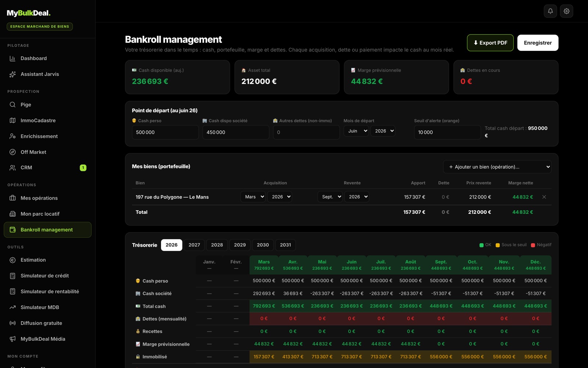Click the Mon parc locatif building icon
588x368 pixels.
click(x=12, y=214)
